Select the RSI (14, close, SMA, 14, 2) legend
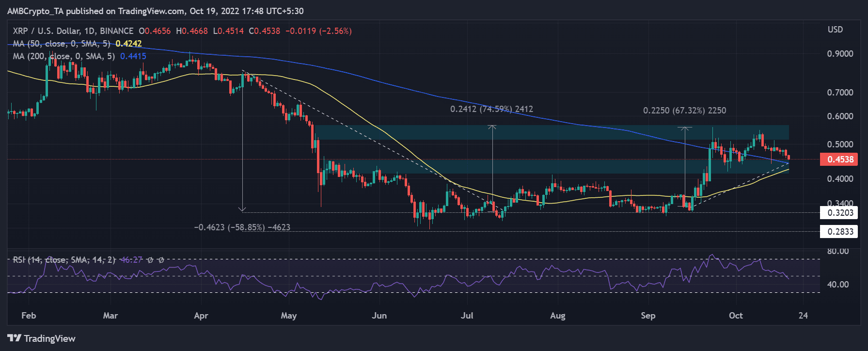The height and width of the screenshot is (351, 868). click(64, 260)
